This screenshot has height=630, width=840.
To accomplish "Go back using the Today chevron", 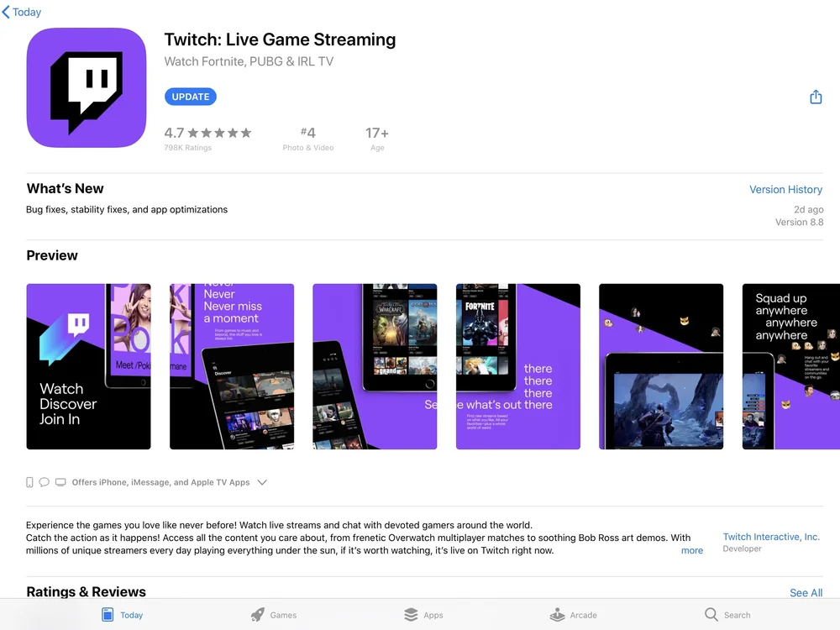I will click(x=6, y=12).
